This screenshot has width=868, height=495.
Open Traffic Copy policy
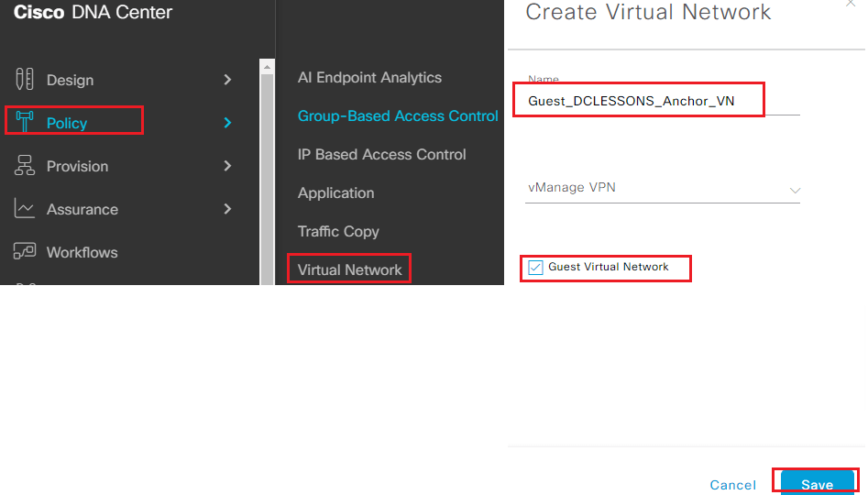[x=338, y=231]
